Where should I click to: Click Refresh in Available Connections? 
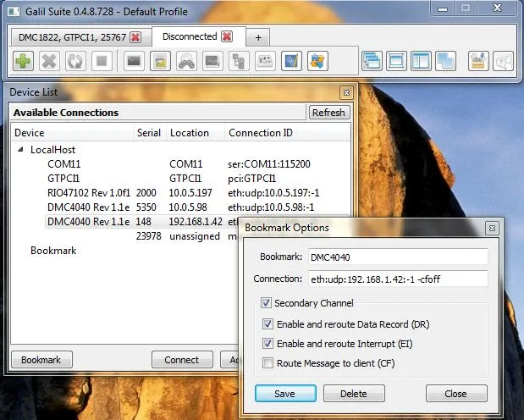pos(328,113)
